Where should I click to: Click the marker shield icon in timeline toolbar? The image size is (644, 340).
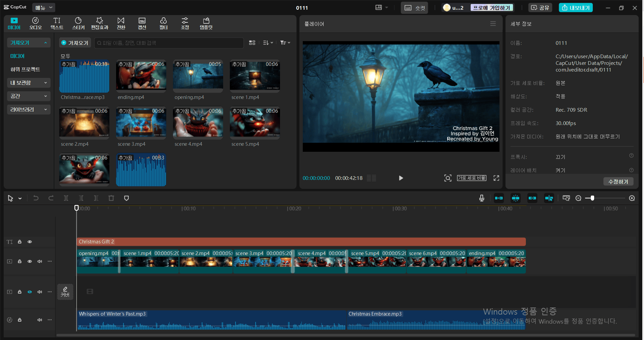click(x=126, y=198)
